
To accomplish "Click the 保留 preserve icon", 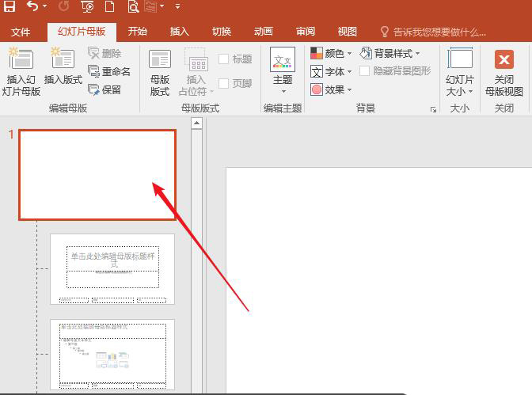I will 94,90.
